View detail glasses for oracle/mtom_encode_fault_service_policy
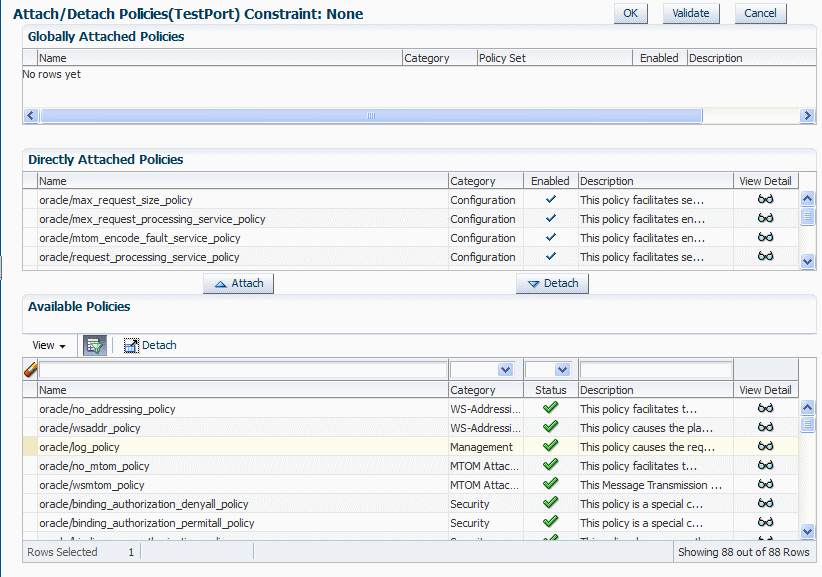Viewport: 822px width, 577px height. point(765,237)
